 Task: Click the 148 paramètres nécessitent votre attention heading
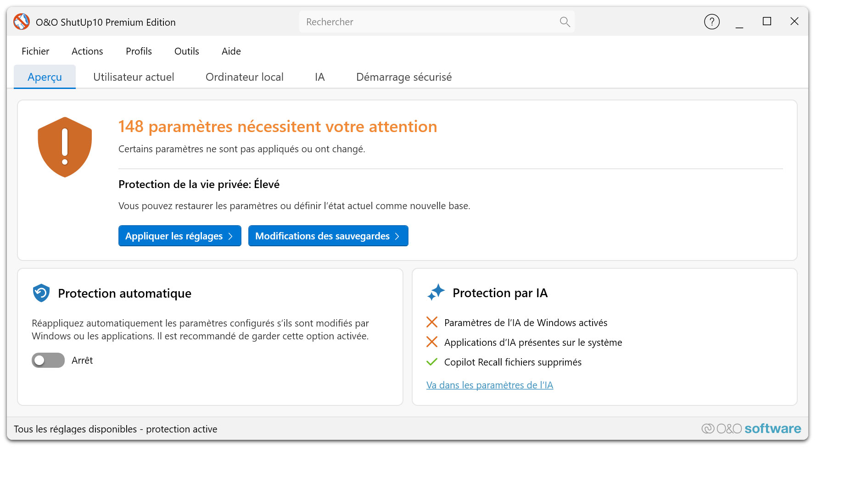(x=278, y=127)
